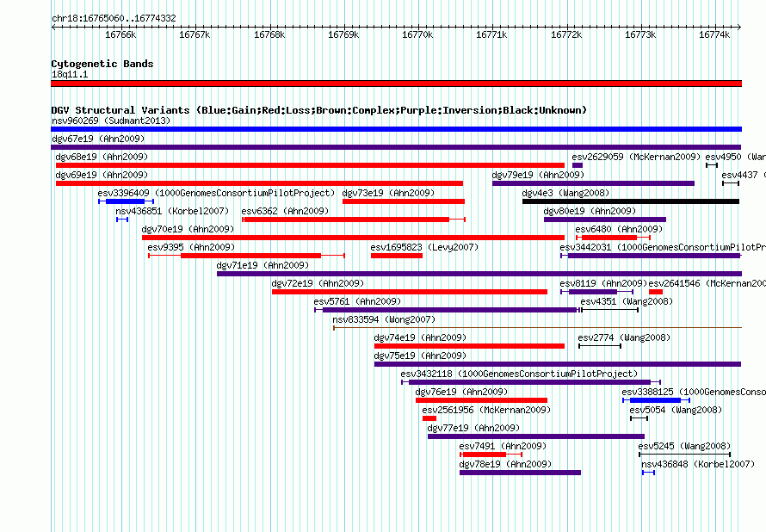Click the chr18:16765060..16774332 coordinates text

coord(114,18)
